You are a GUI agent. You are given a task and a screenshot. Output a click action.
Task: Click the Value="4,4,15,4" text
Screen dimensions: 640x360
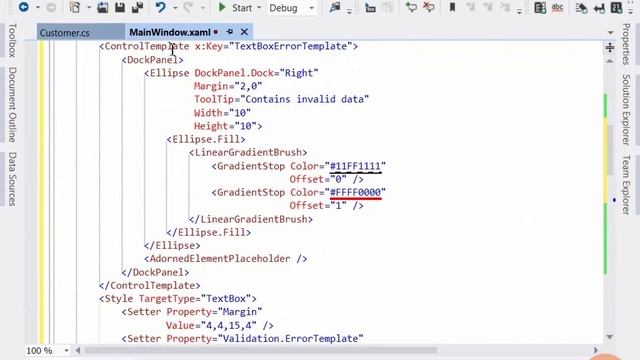pos(211,325)
